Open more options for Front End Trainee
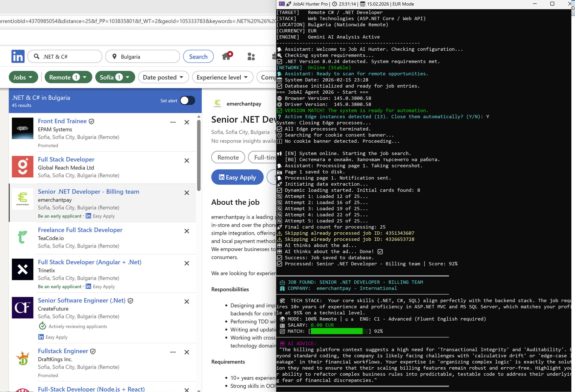The height and width of the screenshot is (392, 575). tap(173, 122)
